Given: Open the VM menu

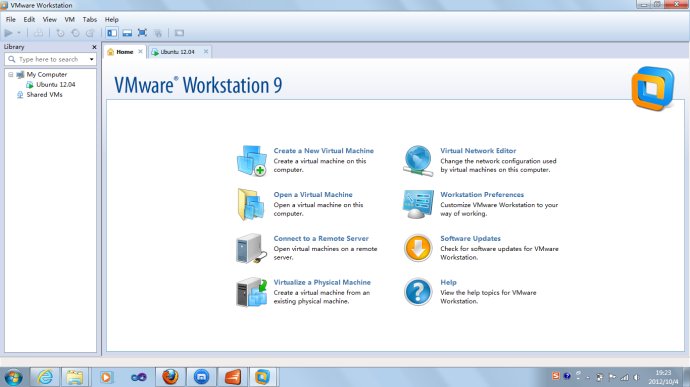Looking at the screenshot, I should [x=70, y=19].
